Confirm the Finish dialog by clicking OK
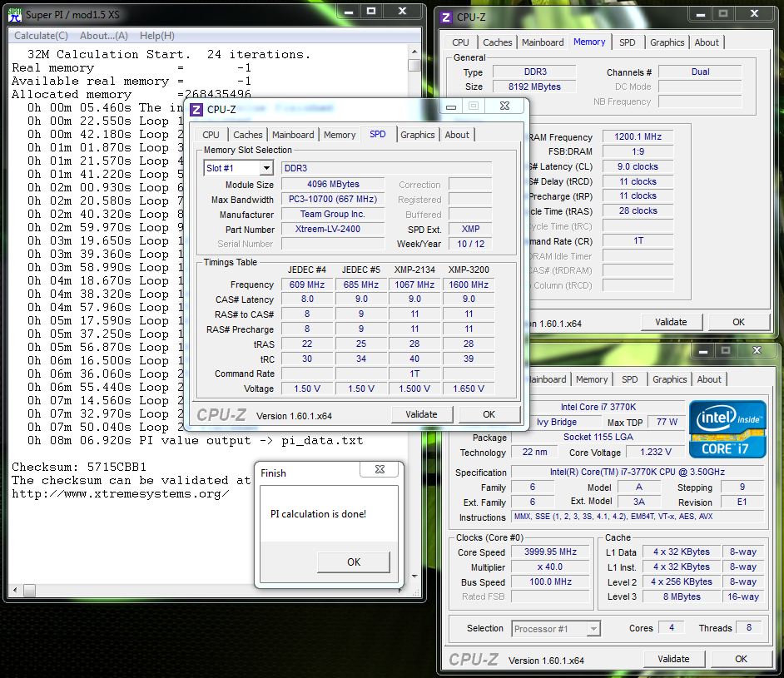 [354, 562]
